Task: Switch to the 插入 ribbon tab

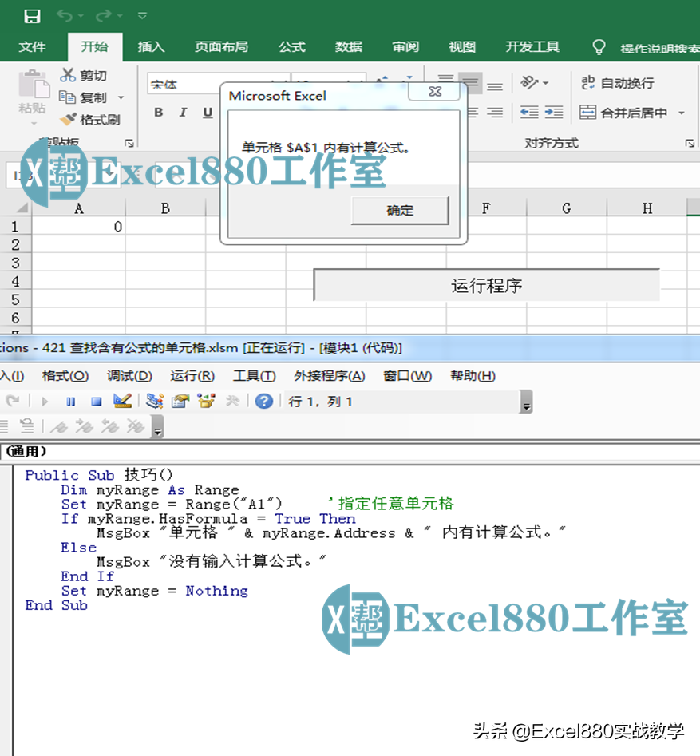Action: (152, 47)
